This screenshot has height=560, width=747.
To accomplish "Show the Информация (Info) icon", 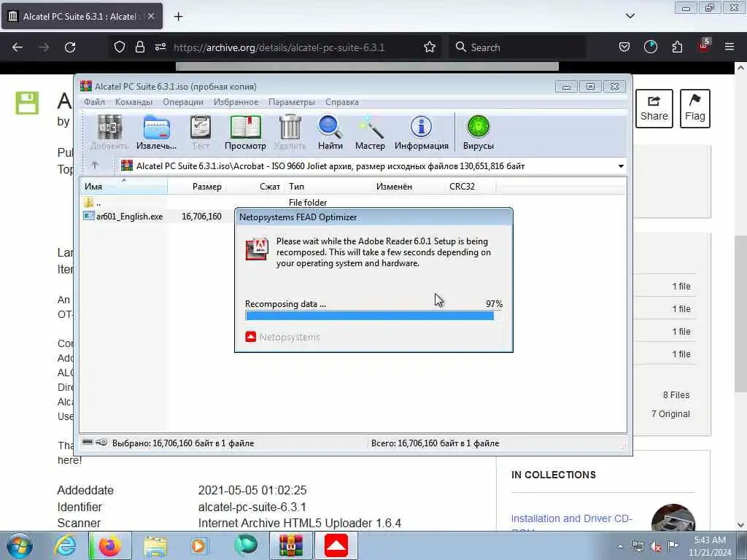I will tap(421, 133).
